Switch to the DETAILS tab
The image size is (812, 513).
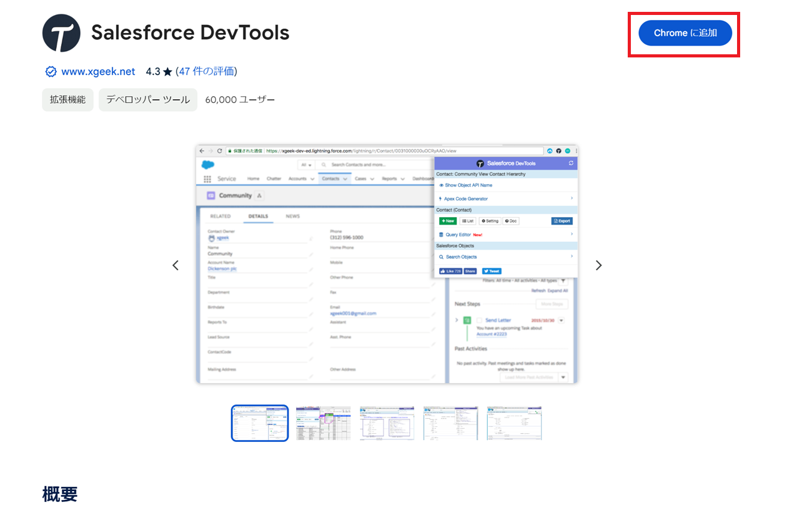[258, 215]
